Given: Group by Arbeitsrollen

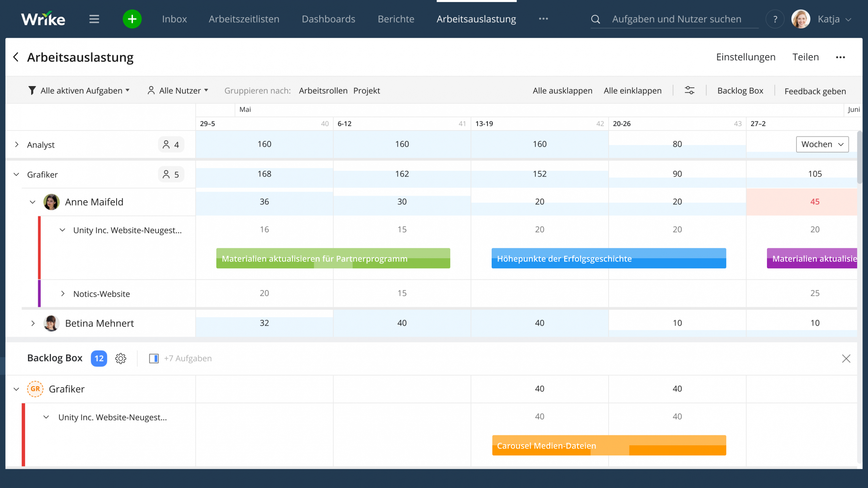Looking at the screenshot, I should point(323,91).
